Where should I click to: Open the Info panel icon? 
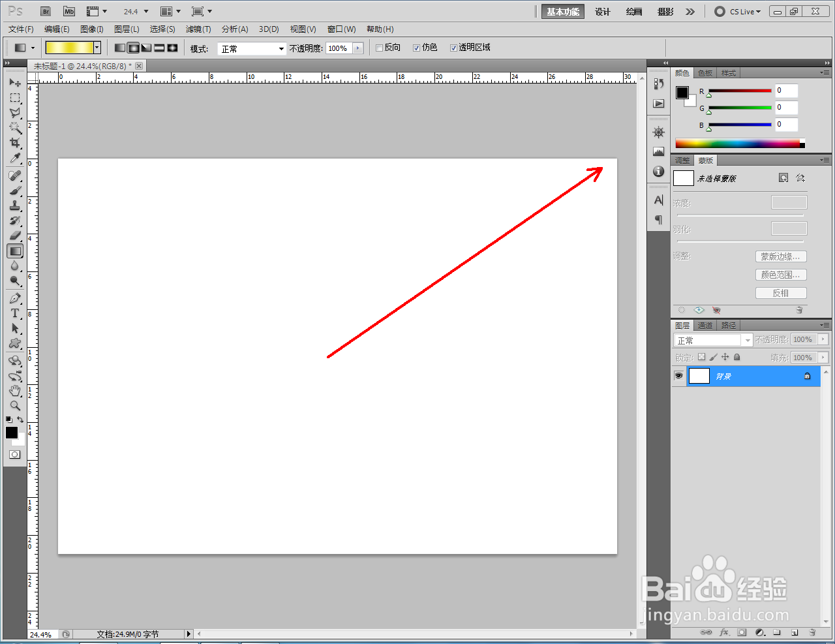coord(659,171)
